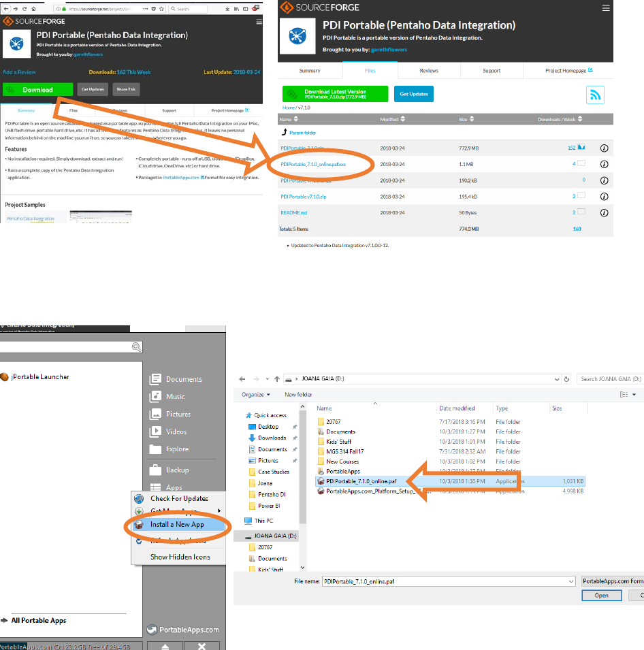Click the Search JOANA GAIA (D:) field

click(x=610, y=379)
